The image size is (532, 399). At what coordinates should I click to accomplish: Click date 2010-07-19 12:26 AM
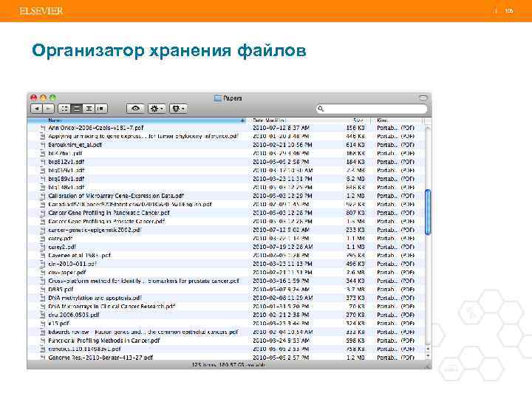click(x=282, y=247)
